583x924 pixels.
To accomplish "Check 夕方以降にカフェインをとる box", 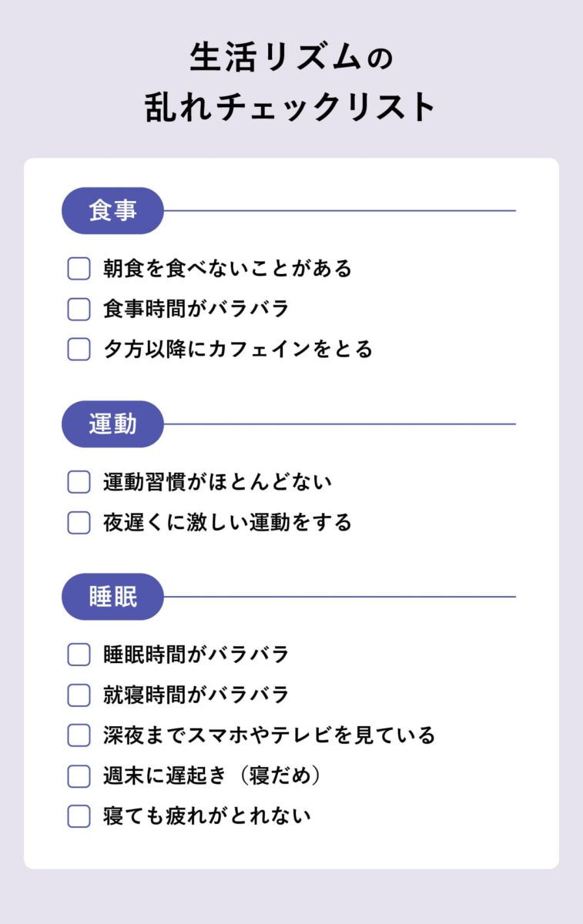I will (x=79, y=349).
